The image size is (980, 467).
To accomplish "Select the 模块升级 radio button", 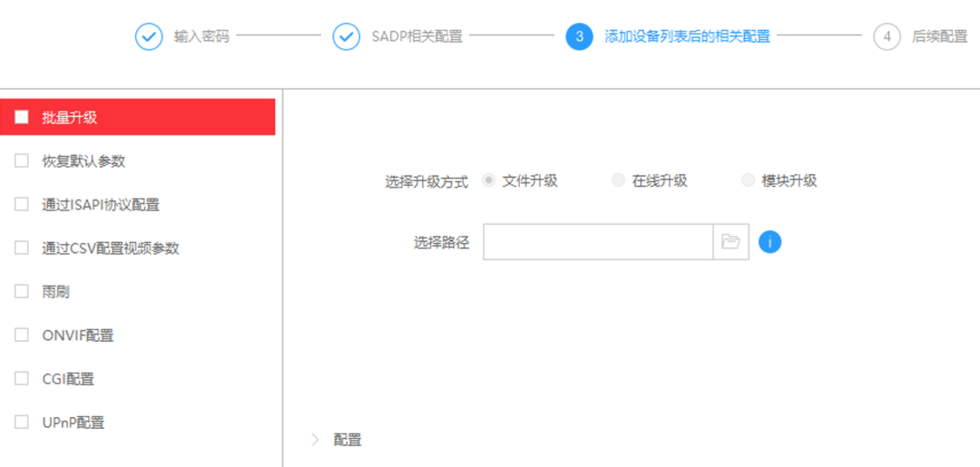I will pos(748,180).
